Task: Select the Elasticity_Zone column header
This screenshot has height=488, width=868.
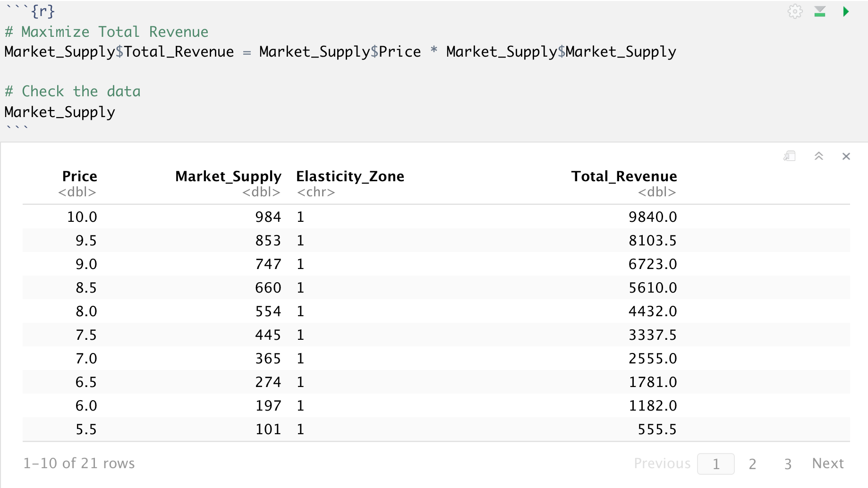Action: (350, 177)
